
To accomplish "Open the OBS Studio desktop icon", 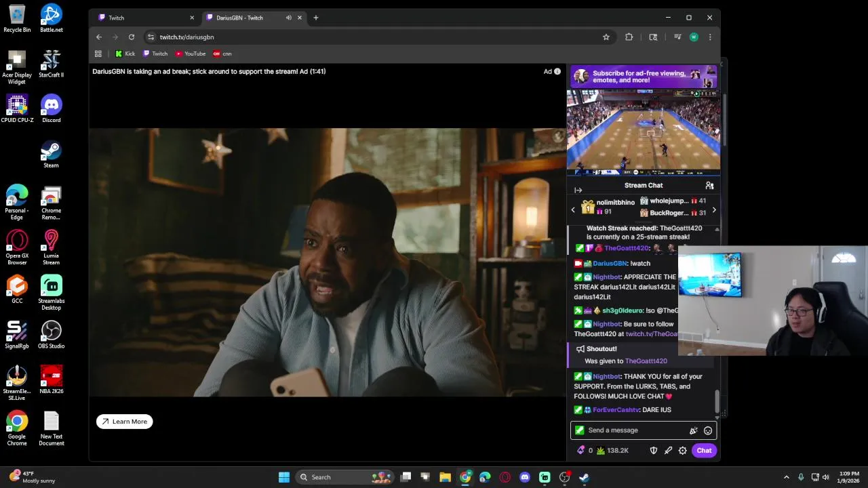I will 51,334.
